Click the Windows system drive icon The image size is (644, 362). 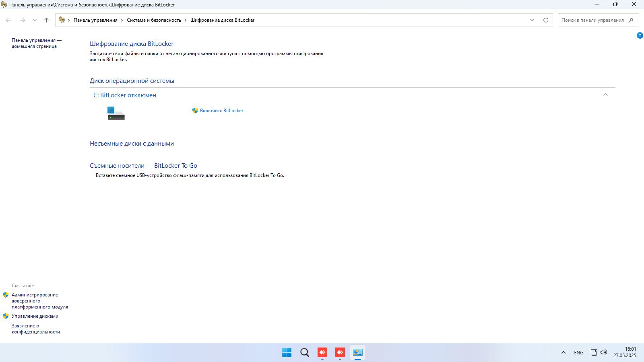tap(116, 113)
